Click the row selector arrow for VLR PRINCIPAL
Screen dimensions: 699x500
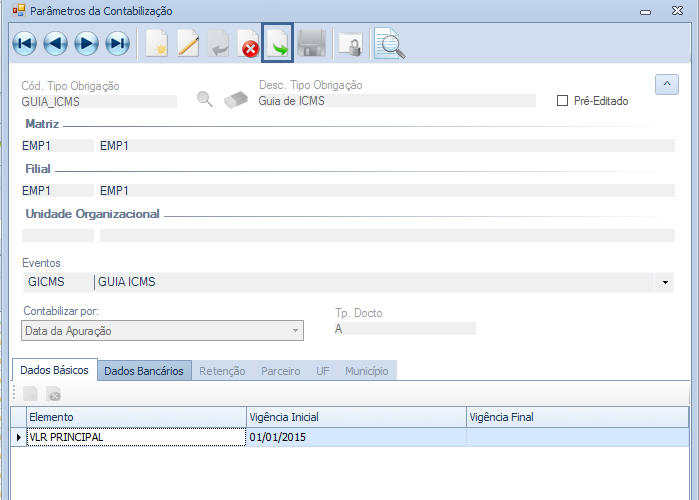(19, 437)
